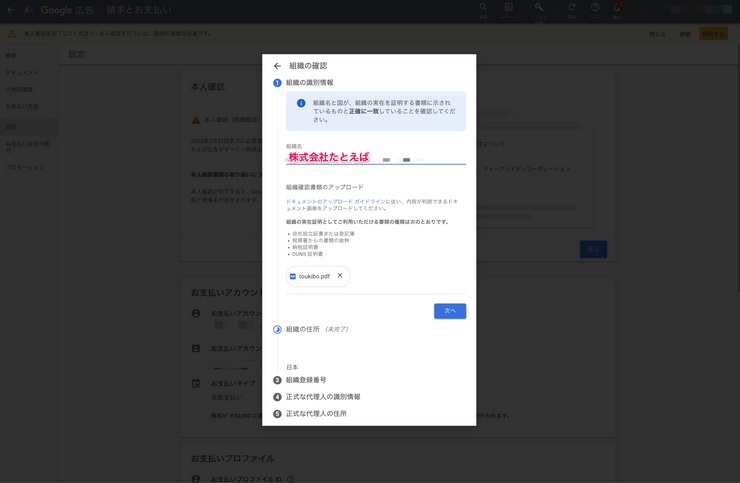Image resolution: width=740 pixels, height=483 pixels.
Task: Click the account person icon under お支払いアカウント
Action: (196, 314)
